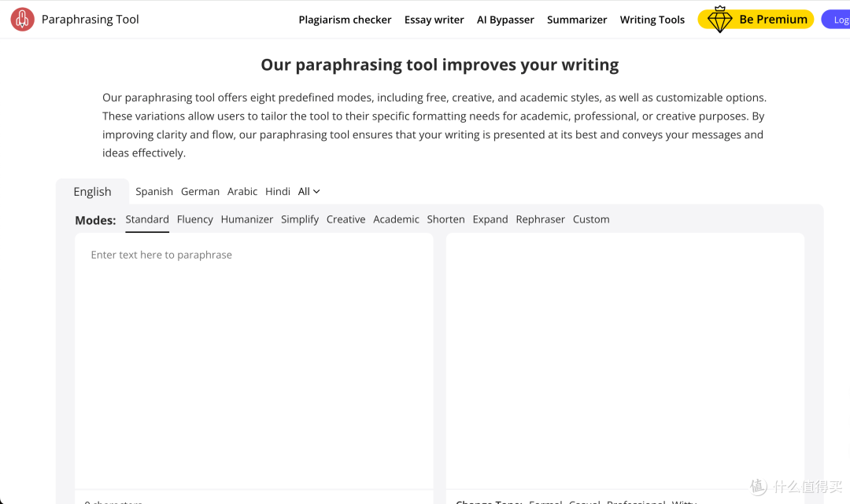Click the diamond icon on Be Premium

(720, 20)
